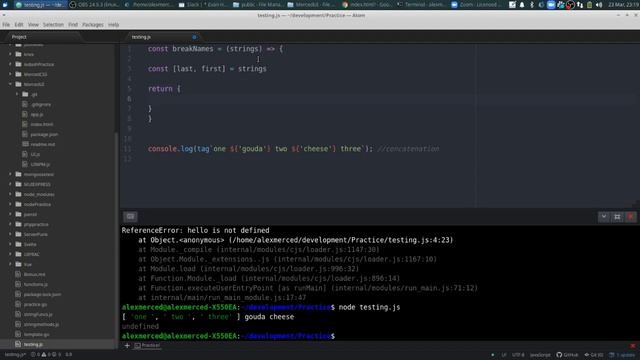
Task: Open the Git panel from status bar
Action: (x=593, y=355)
